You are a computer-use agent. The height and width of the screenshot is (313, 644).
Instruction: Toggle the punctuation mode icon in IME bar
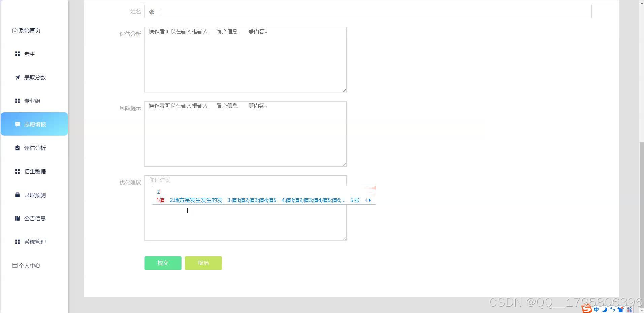coord(612,309)
